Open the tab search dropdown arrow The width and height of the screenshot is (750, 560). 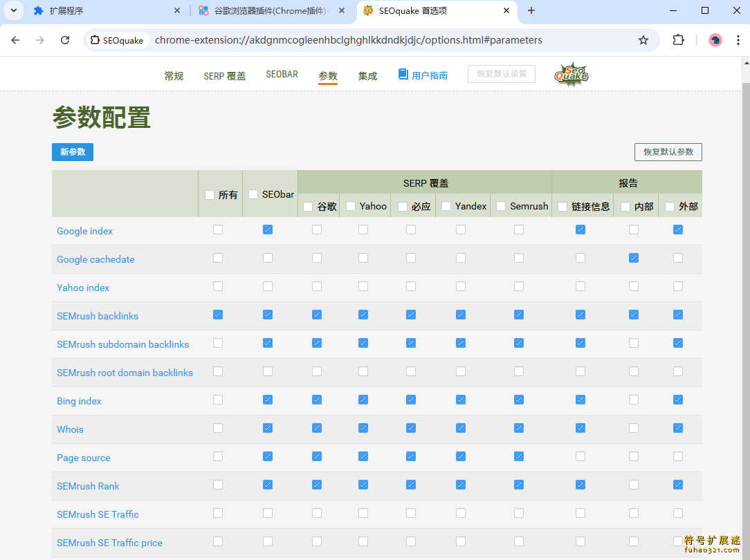14,10
